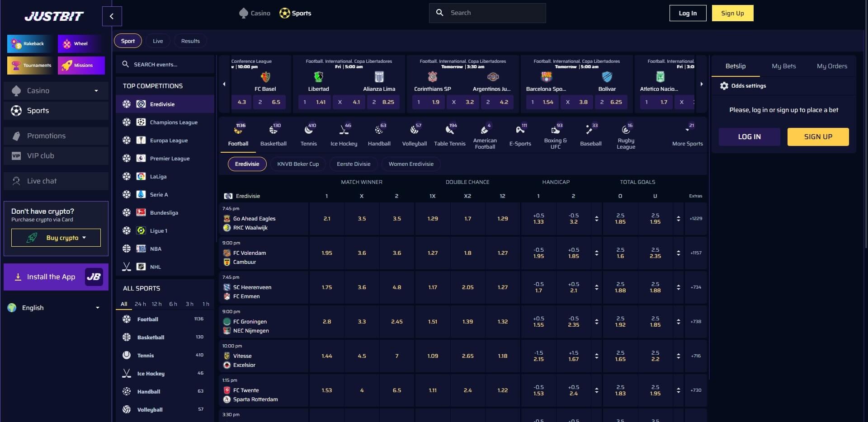Open the Results tab

click(x=190, y=41)
